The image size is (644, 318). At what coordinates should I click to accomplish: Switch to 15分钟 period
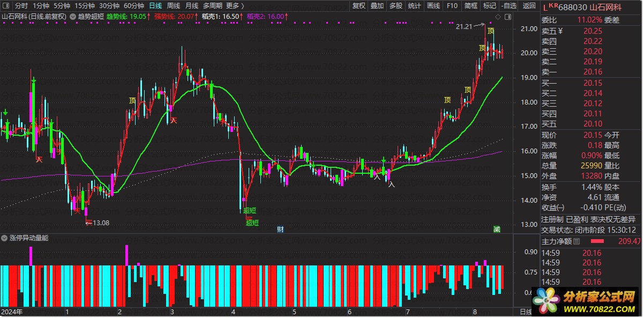click(x=85, y=6)
